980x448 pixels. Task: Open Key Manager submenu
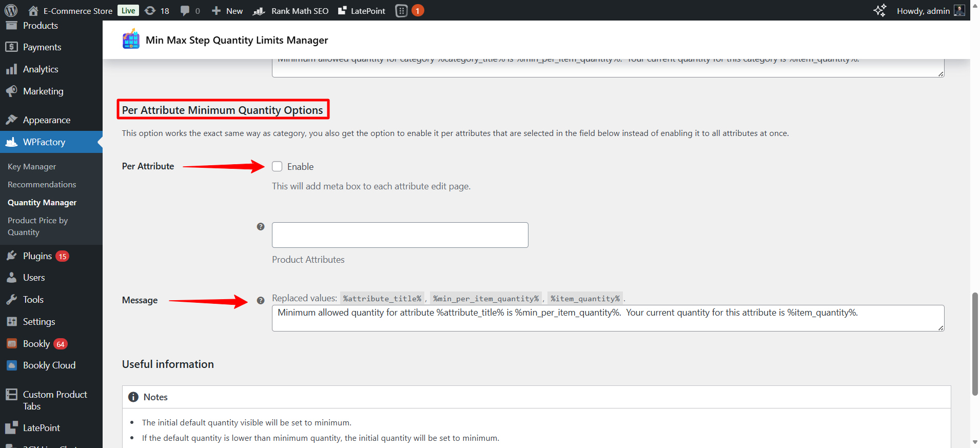32,167
